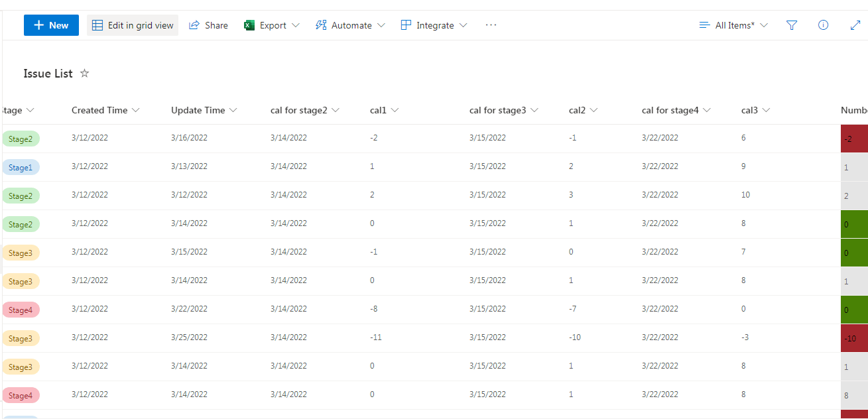Open Update Time column header menu
The image size is (868, 419).
[x=204, y=110]
